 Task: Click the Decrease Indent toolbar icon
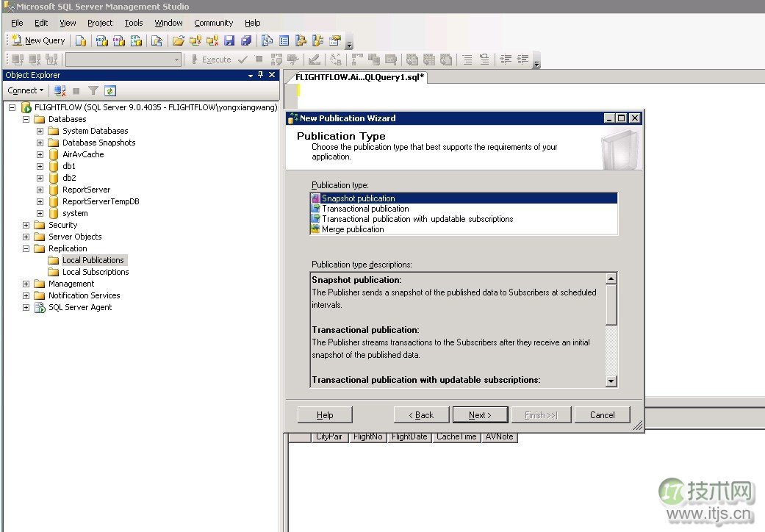click(x=506, y=60)
